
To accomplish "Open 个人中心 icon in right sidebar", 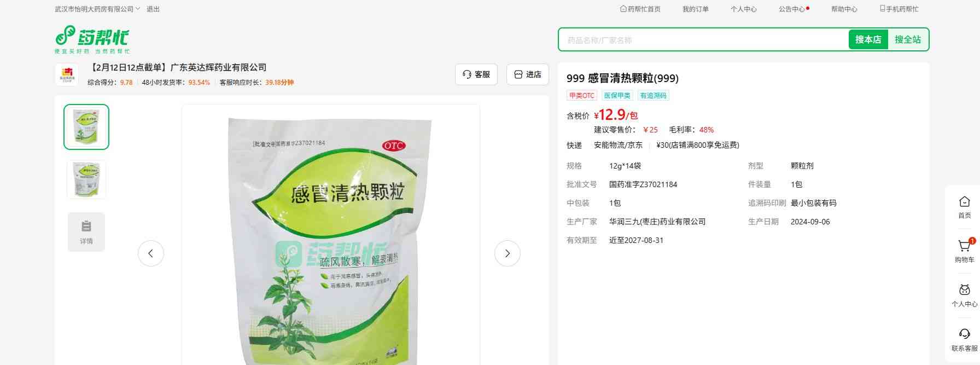I will 964,296.
